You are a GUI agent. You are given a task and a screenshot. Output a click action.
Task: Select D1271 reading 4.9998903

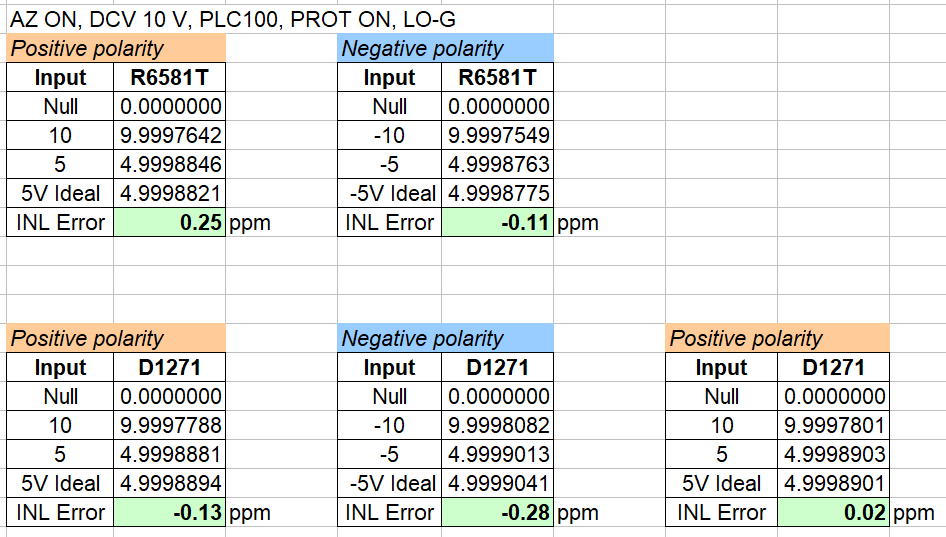tap(834, 454)
